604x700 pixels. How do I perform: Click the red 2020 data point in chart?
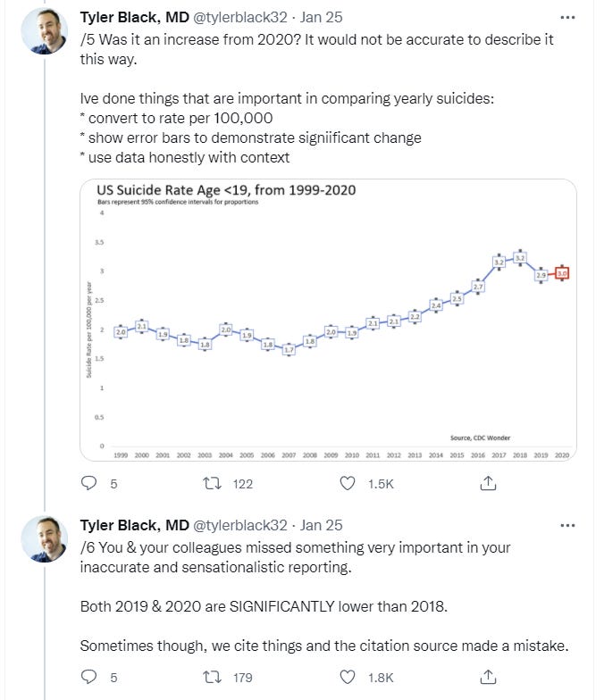[x=562, y=274]
